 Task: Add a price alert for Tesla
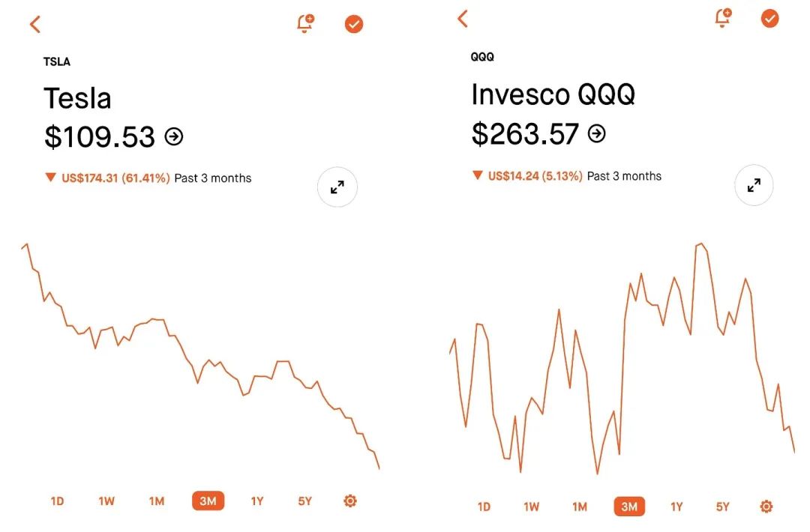305,23
